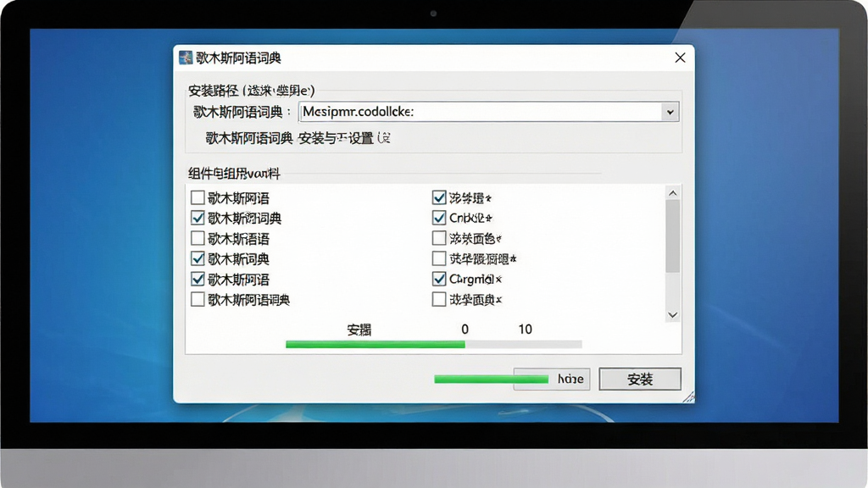Start installation with the 安装 button
This screenshot has width=868, height=488.
[640, 379]
